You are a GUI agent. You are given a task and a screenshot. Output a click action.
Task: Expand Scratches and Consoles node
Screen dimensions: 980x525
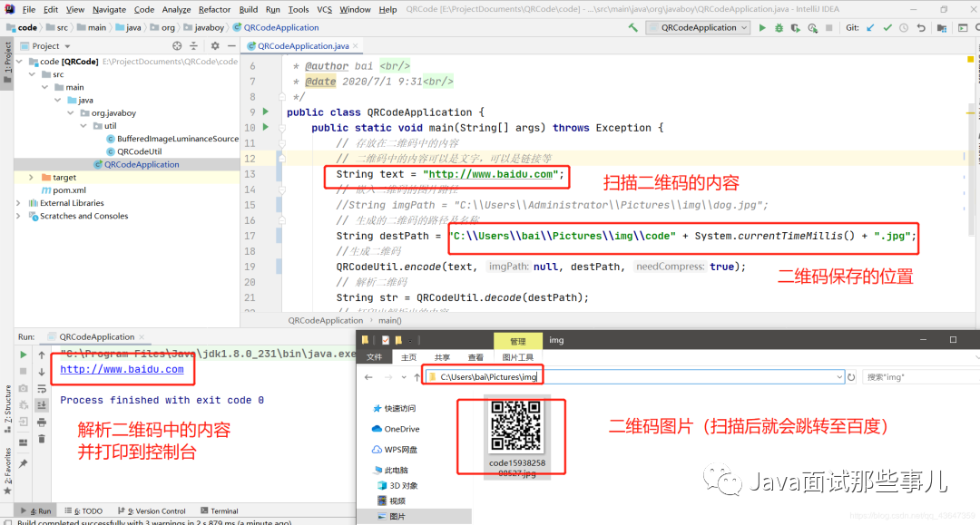pos(19,216)
